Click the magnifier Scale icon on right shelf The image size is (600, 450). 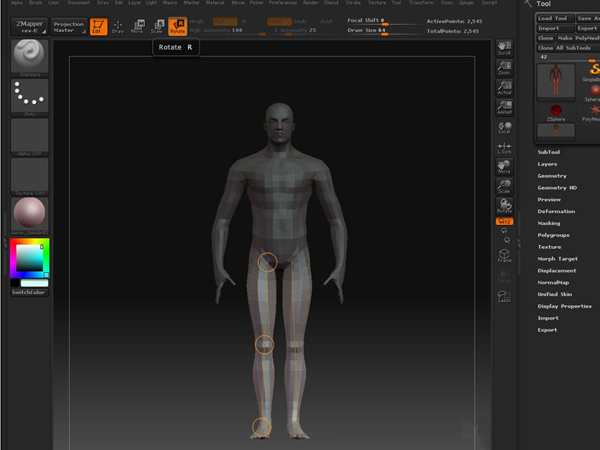click(504, 187)
